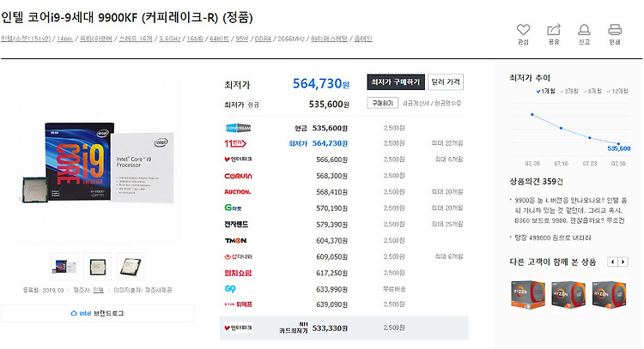Open the 16MB cache spec link
This screenshot has height=349, width=644.
click(195, 39)
